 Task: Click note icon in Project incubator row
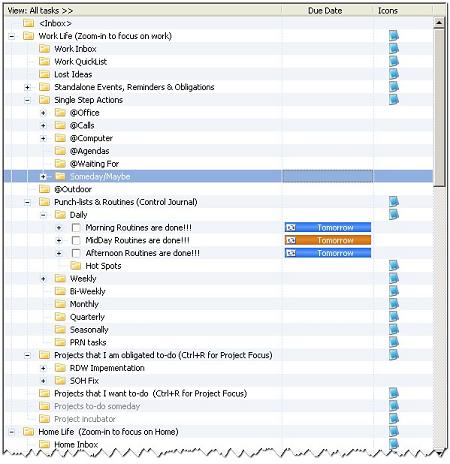(394, 419)
